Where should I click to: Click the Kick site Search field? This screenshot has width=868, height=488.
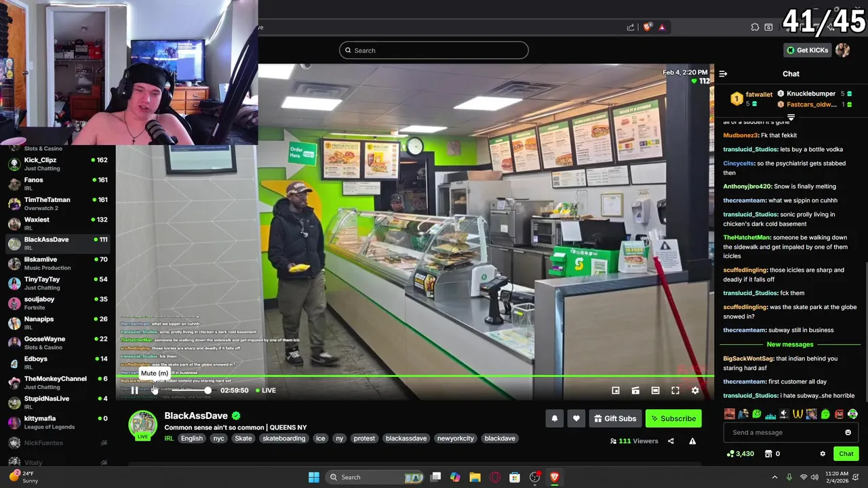434,50
